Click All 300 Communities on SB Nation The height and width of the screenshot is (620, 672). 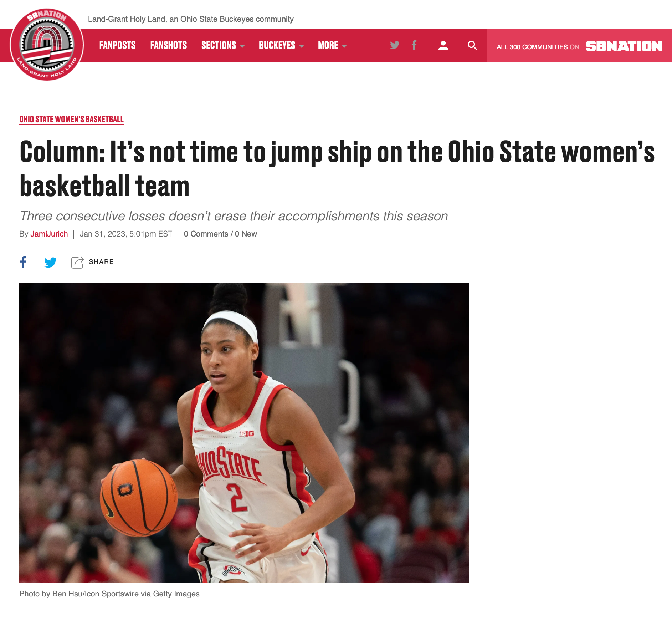[538, 47]
